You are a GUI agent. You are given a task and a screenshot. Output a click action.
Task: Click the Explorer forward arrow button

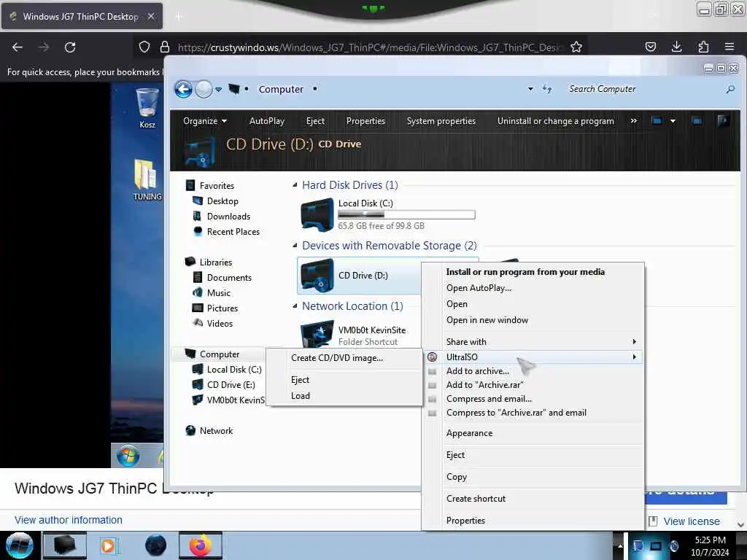pos(204,89)
